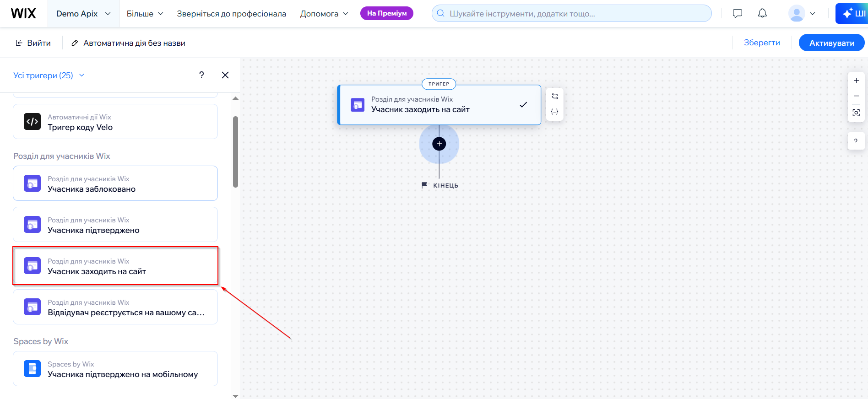Click the trigger node on the canvas
Image resolution: width=868 pixels, height=399 pixels.
(439, 105)
